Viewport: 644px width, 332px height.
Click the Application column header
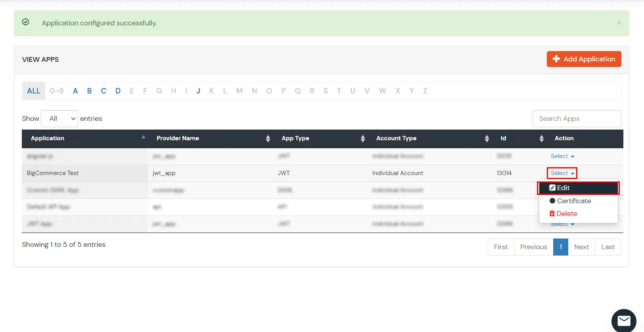click(48, 138)
